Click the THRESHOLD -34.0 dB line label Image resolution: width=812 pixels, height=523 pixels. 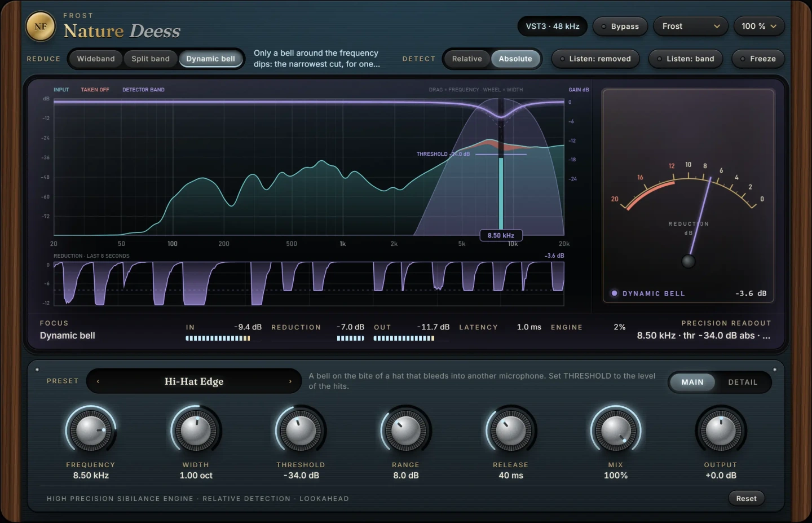point(443,154)
